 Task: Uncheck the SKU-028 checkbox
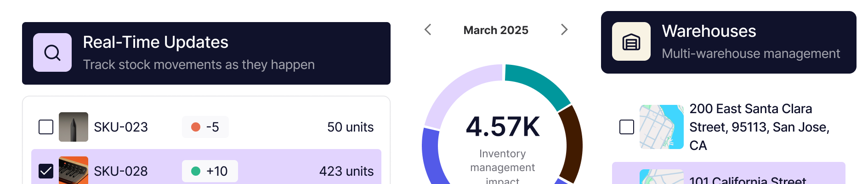point(46,171)
